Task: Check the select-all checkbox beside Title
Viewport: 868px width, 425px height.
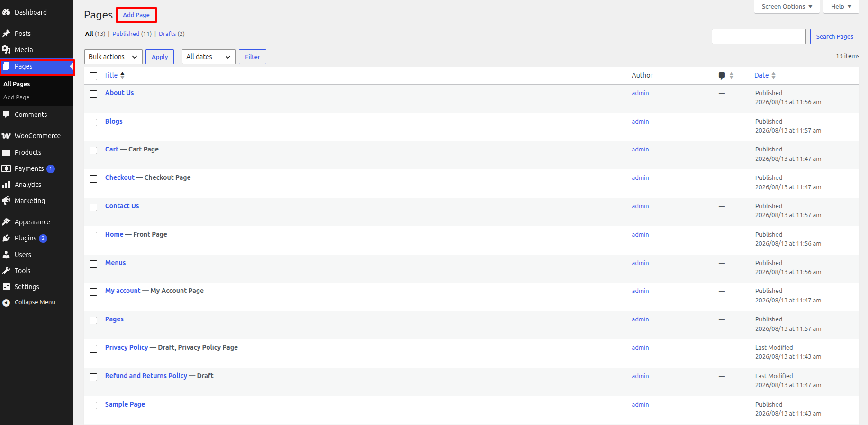Action: pyautogui.click(x=93, y=76)
